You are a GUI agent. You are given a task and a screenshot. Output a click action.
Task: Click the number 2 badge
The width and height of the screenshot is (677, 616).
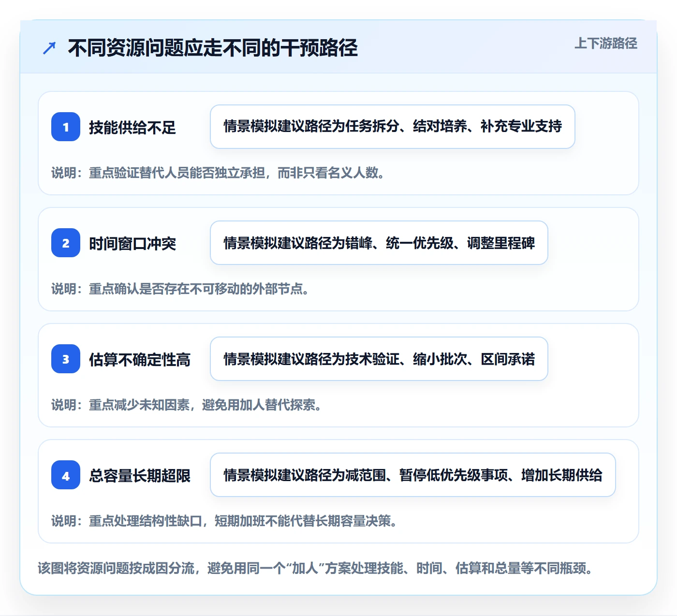66,243
